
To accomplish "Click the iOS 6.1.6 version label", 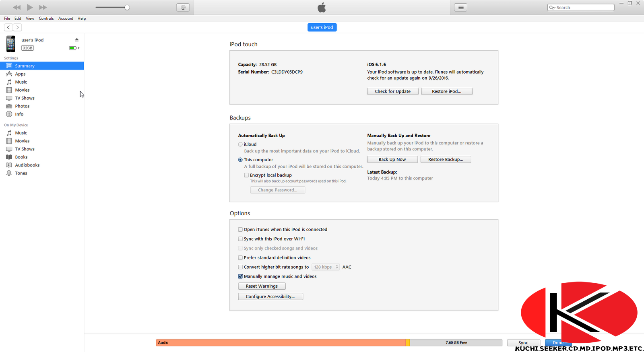I will [376, 64].
